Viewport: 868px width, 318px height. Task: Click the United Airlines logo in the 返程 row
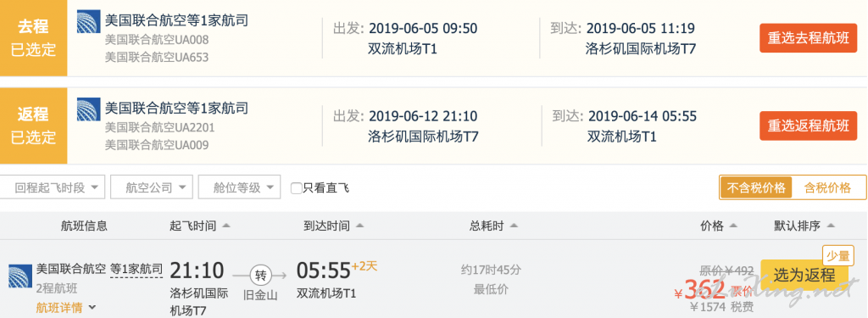pyautogui.click(x=88, y=109)
